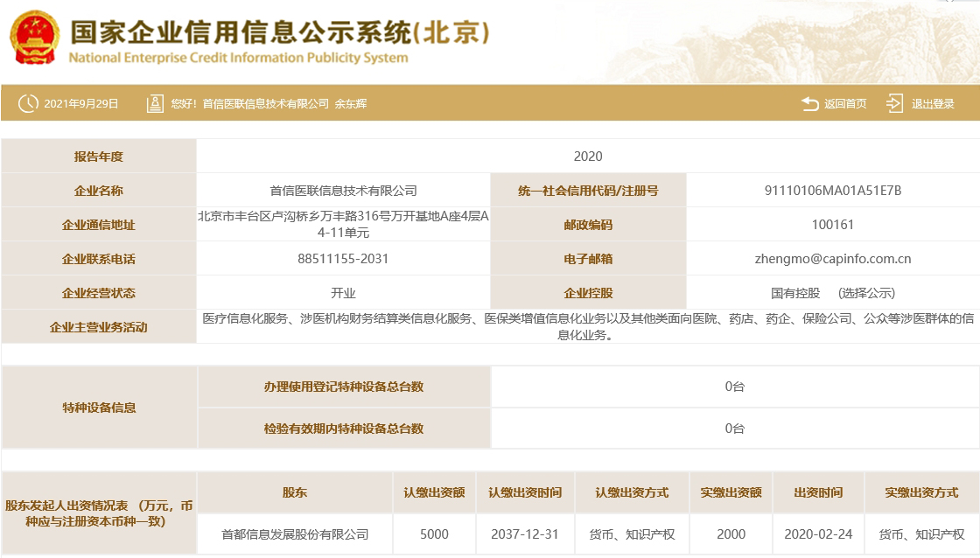The width and height of the screenshot is (980, 558).
Task: Click the main business activity description
Action: (x=588, y=327)
